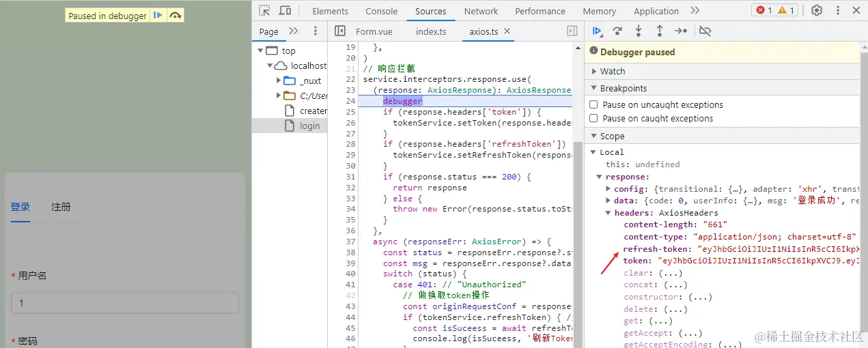Expand the config property
The height and width of the screenshot is (348, 868).
[x=608, y=189]
